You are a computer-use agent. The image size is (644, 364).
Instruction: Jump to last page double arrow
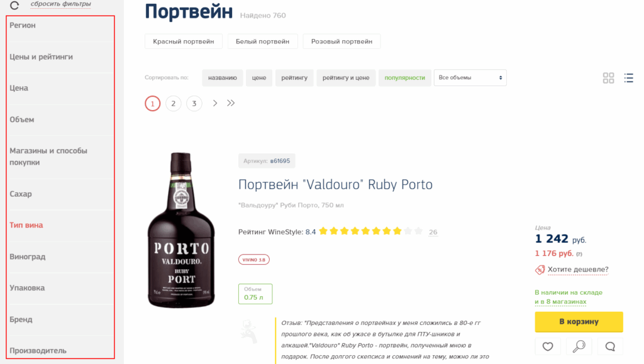[x=231, y=103]
